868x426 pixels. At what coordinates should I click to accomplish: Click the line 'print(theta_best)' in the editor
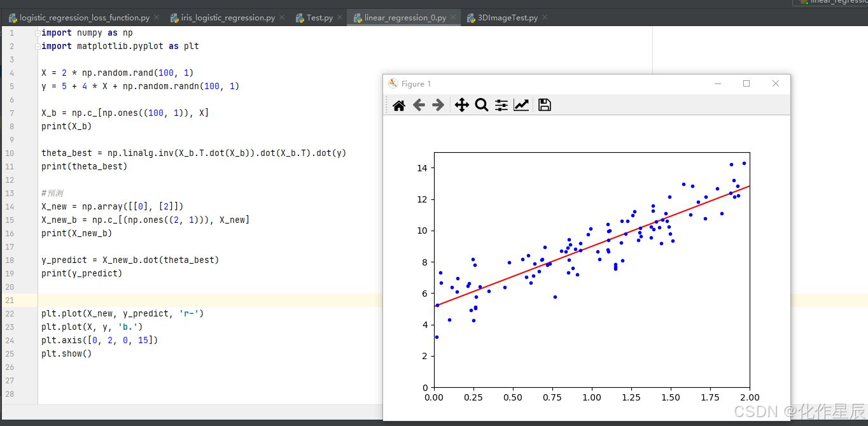84,166
